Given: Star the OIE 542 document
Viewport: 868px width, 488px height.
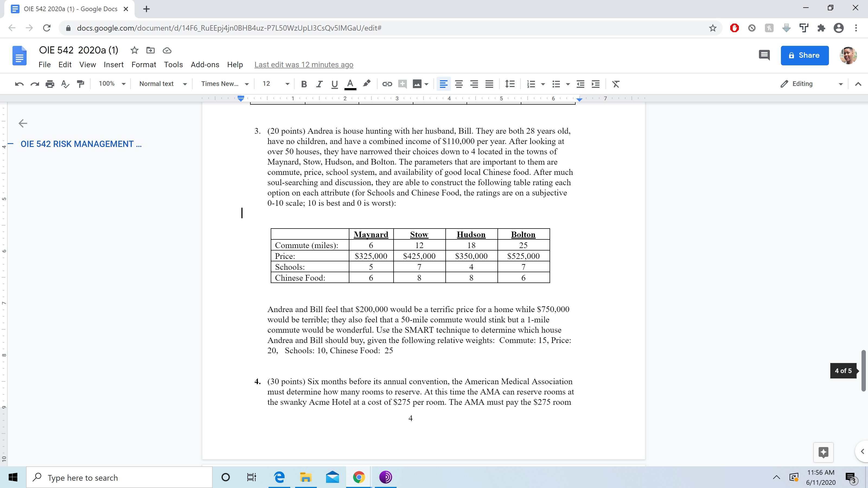Looking at the screenshot, I should coord(134,50).
